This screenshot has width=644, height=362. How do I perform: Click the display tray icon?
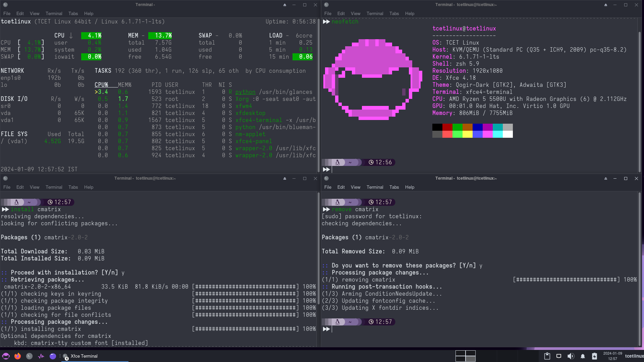point(558,356)
